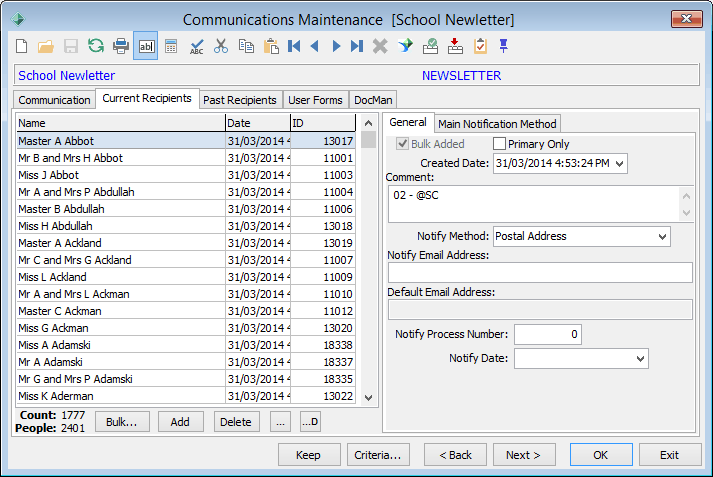Select the row 'Miss K Aderman'
This screenshot has height=477, width=713.
tap(186, 396)
